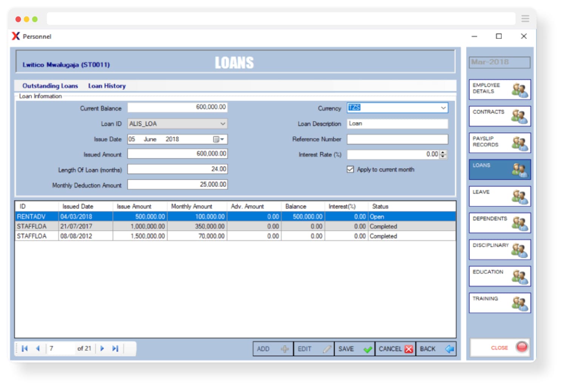This screenshot has height=392, width=566.
Task: Select the RENTADV loan row
Action: 235,217
